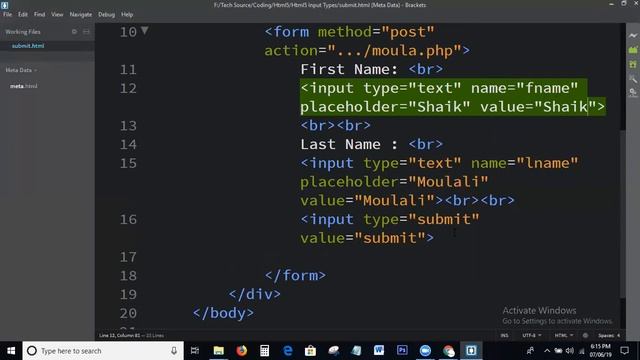Open File Explorer from the taskbar
The width and height of the screenshot is (640, 360).
pos(218,351)
